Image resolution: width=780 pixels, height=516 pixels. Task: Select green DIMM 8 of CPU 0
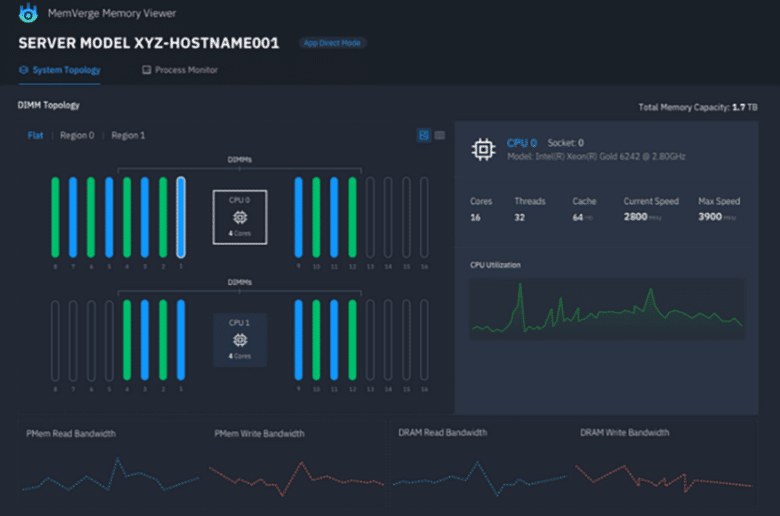pyautogui.click(x=55, y=217)
